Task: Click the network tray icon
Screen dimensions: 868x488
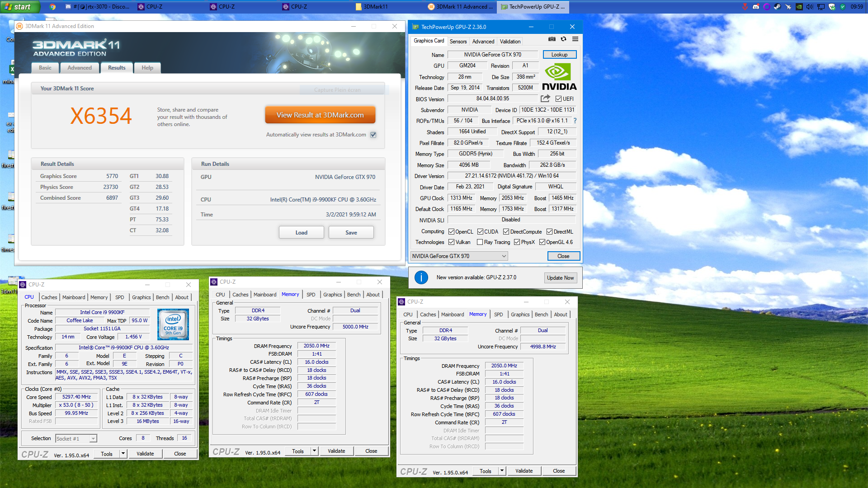Action: [x=821, y=7]
